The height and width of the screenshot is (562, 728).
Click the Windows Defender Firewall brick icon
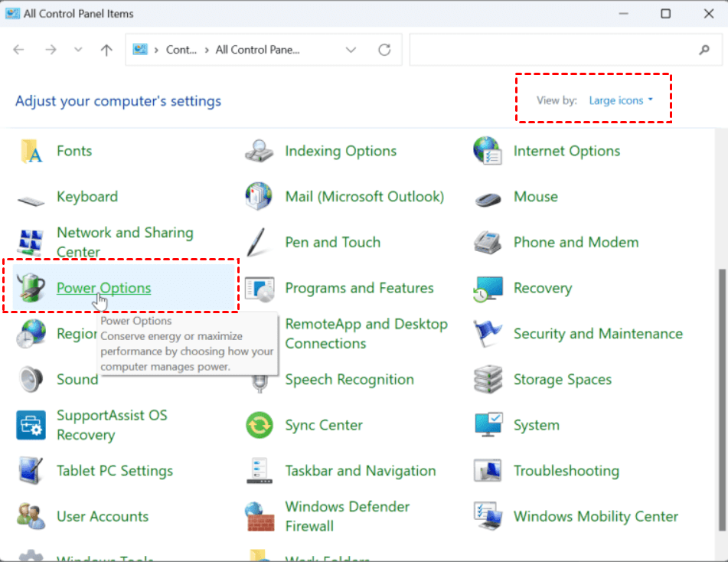pos(260,516)
